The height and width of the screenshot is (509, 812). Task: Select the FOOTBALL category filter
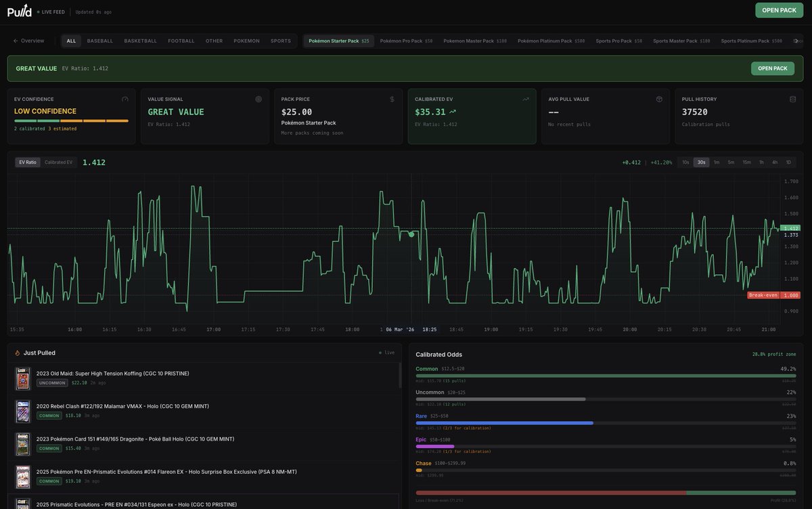click(x=181, y=41)
